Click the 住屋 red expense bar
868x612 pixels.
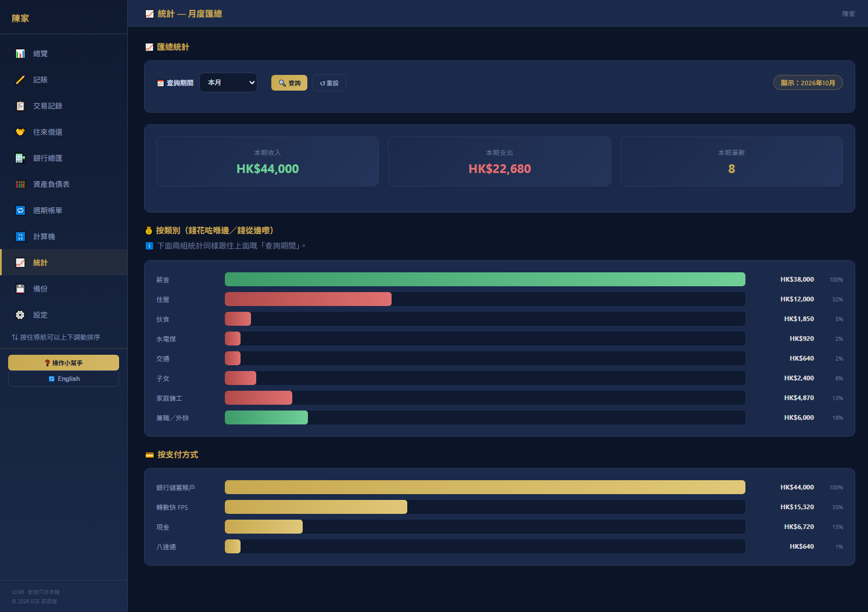(x=308, y=299)
